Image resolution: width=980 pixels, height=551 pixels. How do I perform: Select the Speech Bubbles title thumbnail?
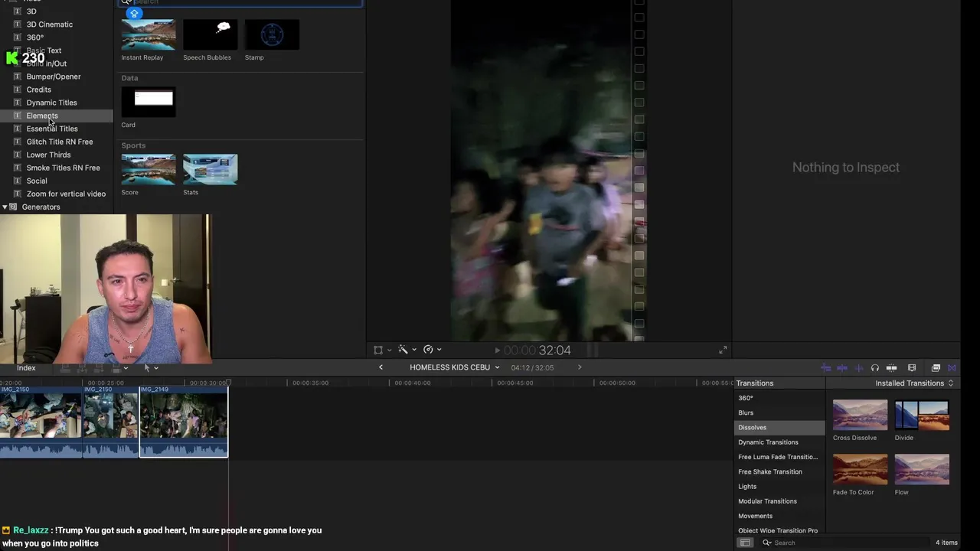tap(211, 35)
